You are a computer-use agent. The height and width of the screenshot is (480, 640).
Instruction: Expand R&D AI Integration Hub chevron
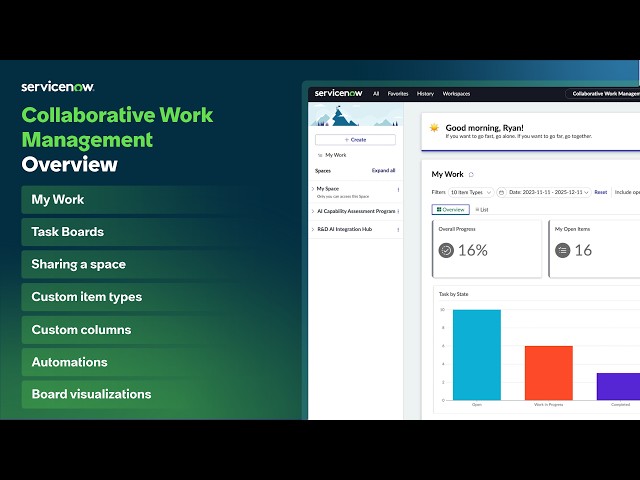pos(313,229)
